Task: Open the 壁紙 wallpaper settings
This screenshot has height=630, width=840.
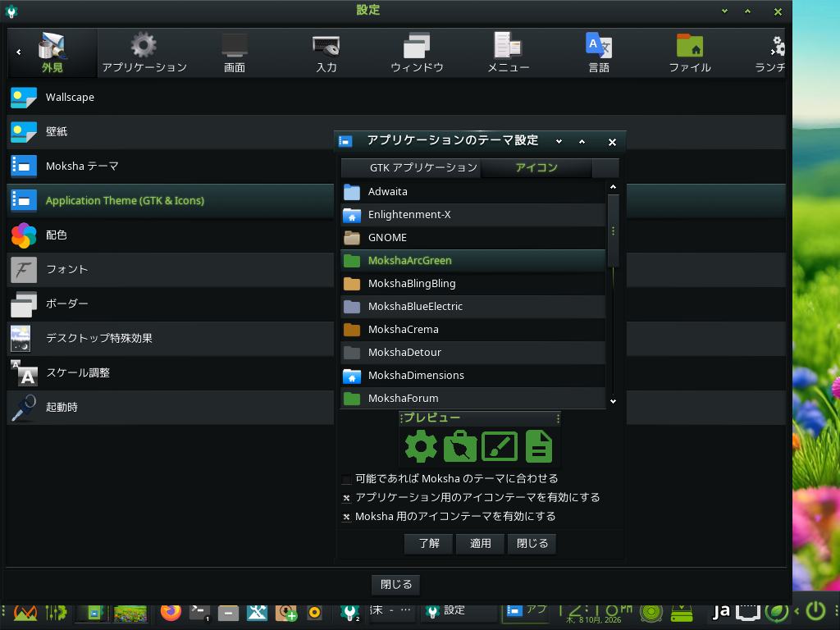Action: 171,132
